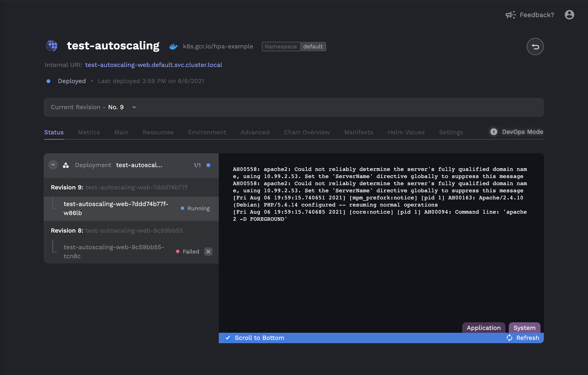Open the user account avatar icon
The image size is (588, 375).
[x=569, y=15]
